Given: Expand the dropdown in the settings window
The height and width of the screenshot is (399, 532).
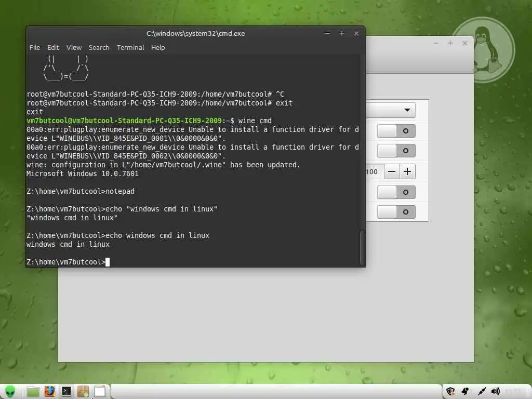Looking at the screenshot, I should tap(391, 110).
